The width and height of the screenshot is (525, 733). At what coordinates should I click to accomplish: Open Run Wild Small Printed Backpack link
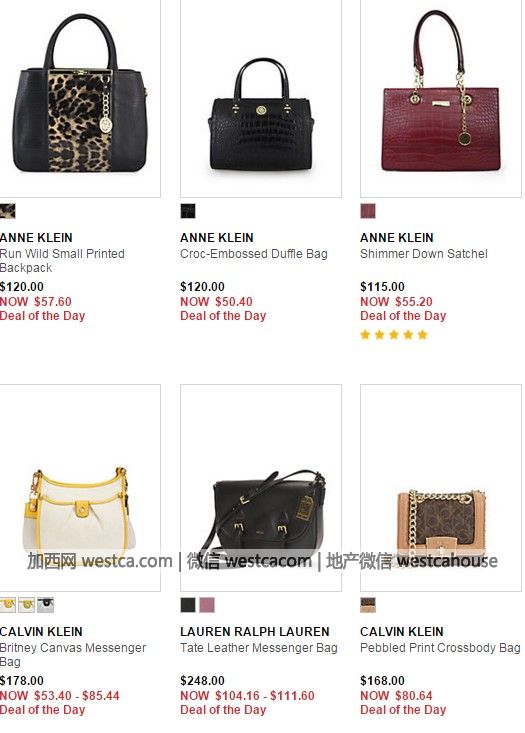(62, 261)
